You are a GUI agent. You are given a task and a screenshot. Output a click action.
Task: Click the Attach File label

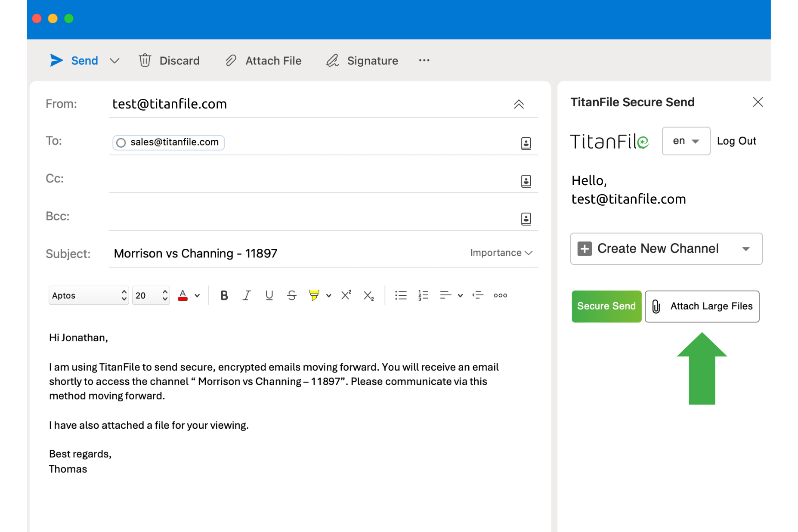coord(273,61)
